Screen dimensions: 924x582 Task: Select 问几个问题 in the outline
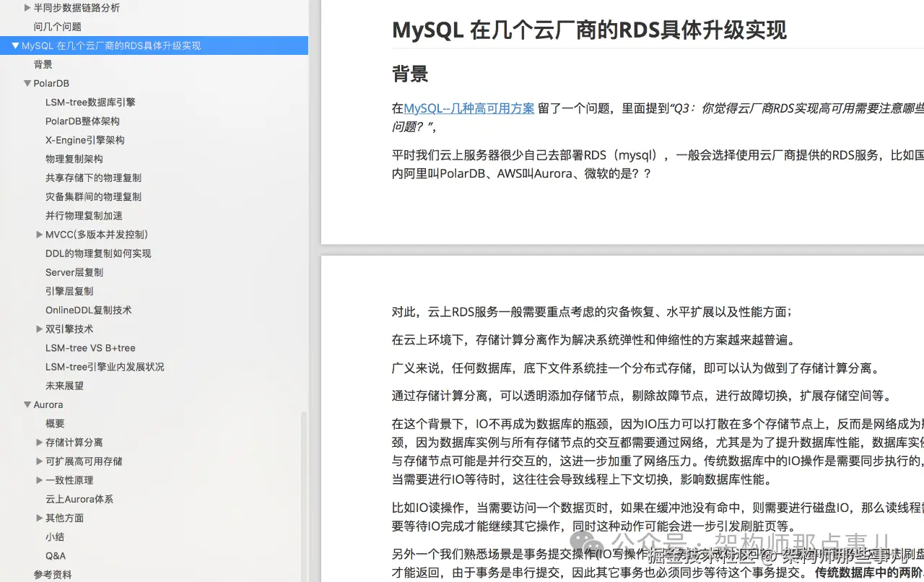click(x=57, y=27)
